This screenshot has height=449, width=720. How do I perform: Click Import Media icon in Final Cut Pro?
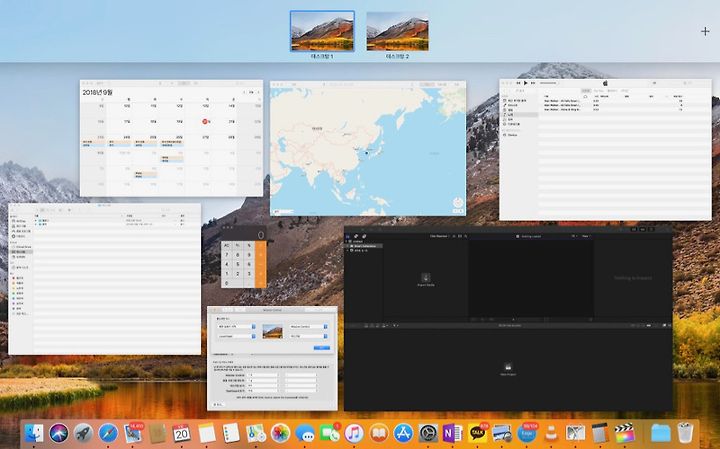(x=425, y=278)
